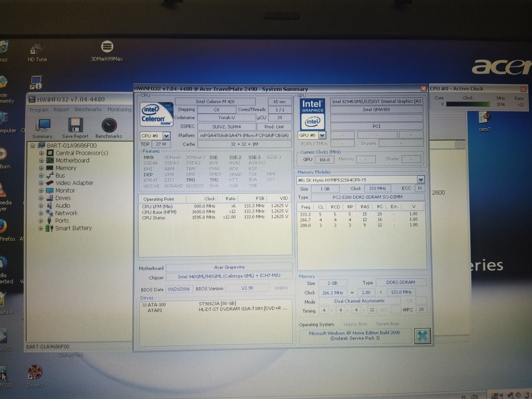Open the Program menu
This screenshot has width=532, height=399.
pyautogui.click(x=39, y=110)
